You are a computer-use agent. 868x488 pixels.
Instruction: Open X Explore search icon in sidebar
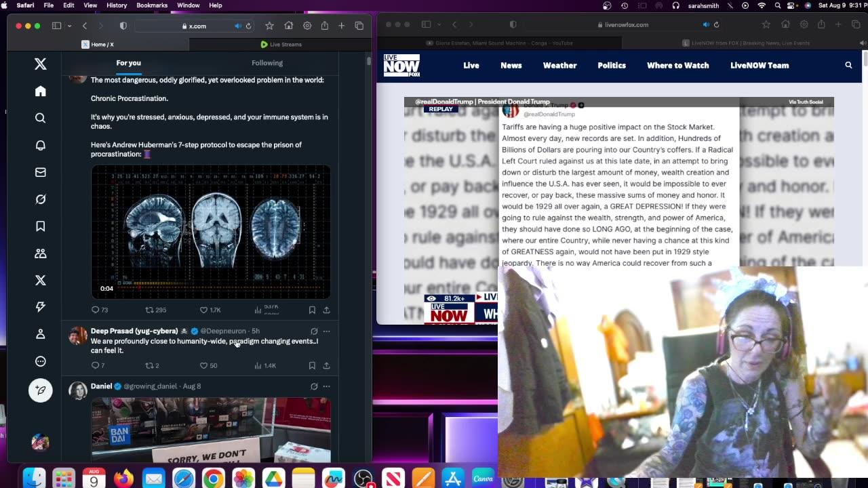(41, 118)
